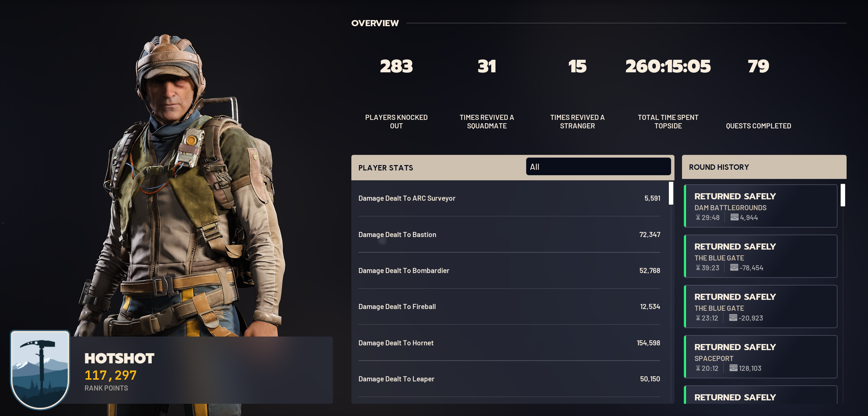The image size is (868, 416).
Task: Click the Player Stats list scrollbar handle
Action: pyautogui.click(x=671, y=193)
